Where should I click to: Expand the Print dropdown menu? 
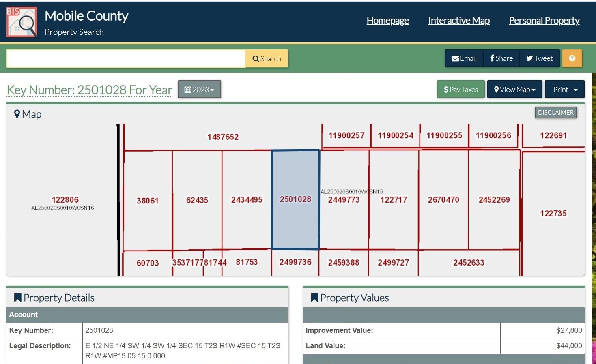coord(565,89)
